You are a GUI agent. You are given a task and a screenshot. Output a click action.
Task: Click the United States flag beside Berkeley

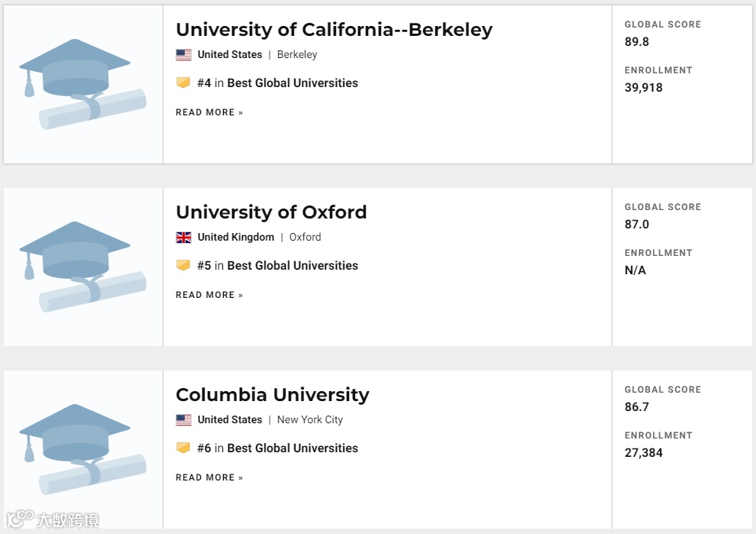point(183,55)
